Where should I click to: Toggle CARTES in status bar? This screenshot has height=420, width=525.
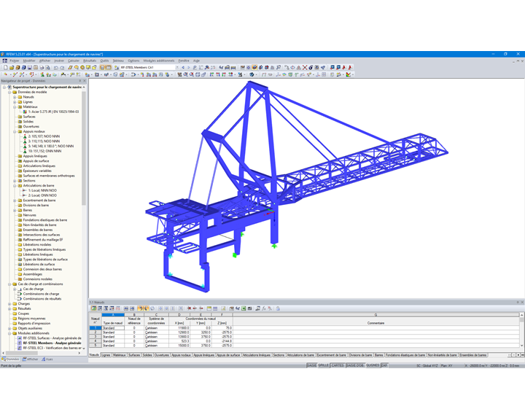[x=338, y=365]
